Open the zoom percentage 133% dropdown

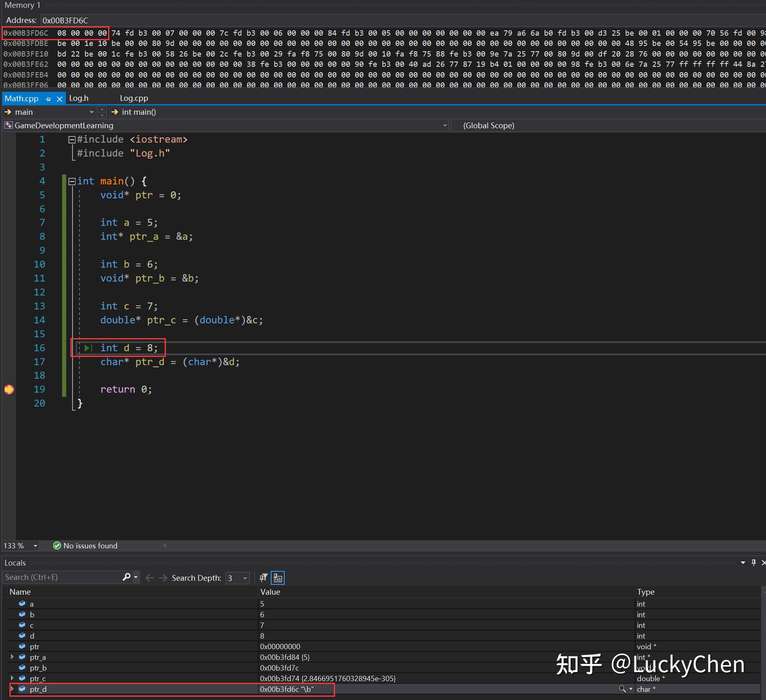[35, 545]
